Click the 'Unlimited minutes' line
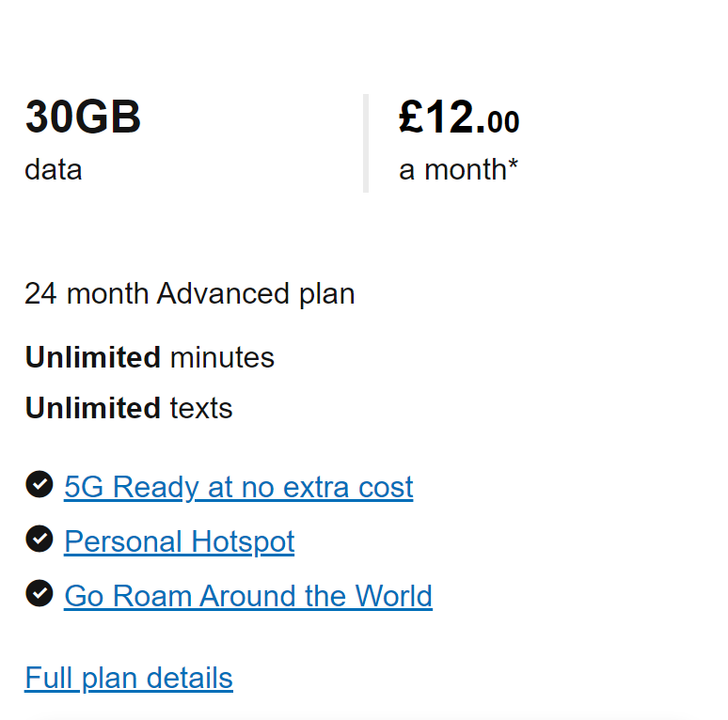728x720 pixels. [x=150, y=358]
